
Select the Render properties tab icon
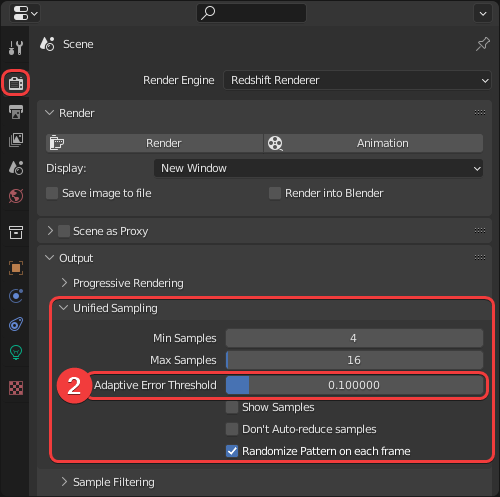[16, 83]
